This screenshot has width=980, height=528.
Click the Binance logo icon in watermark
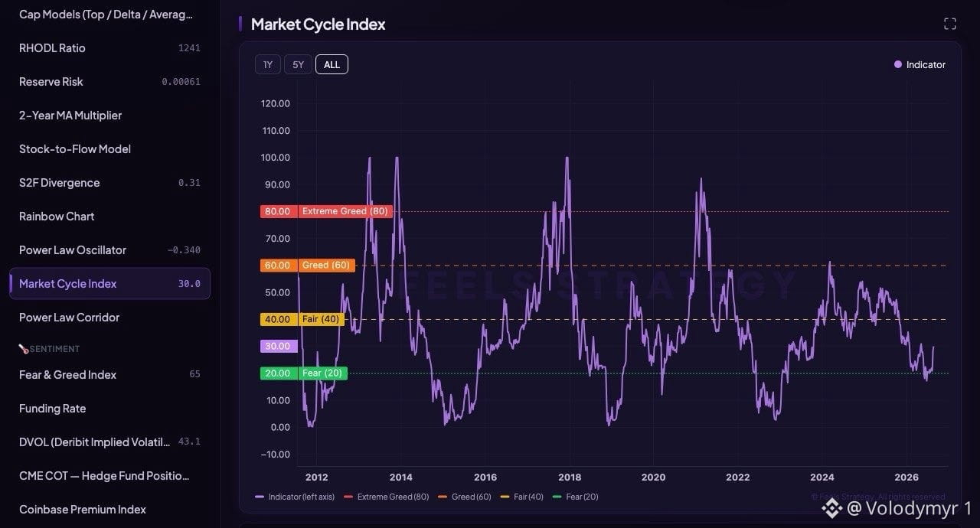831,508
